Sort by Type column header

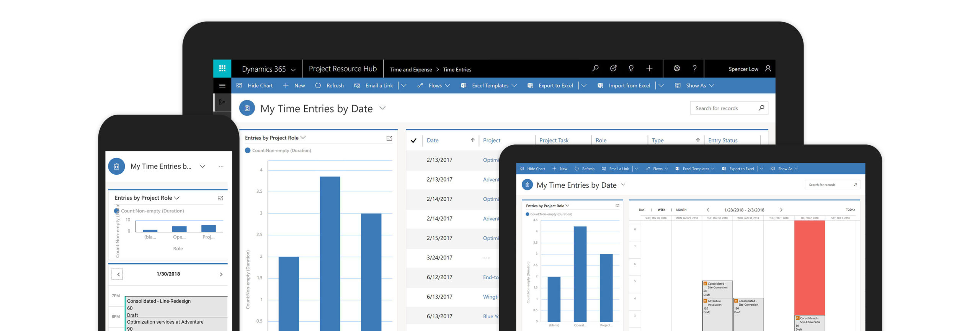(x=658, y=141)
